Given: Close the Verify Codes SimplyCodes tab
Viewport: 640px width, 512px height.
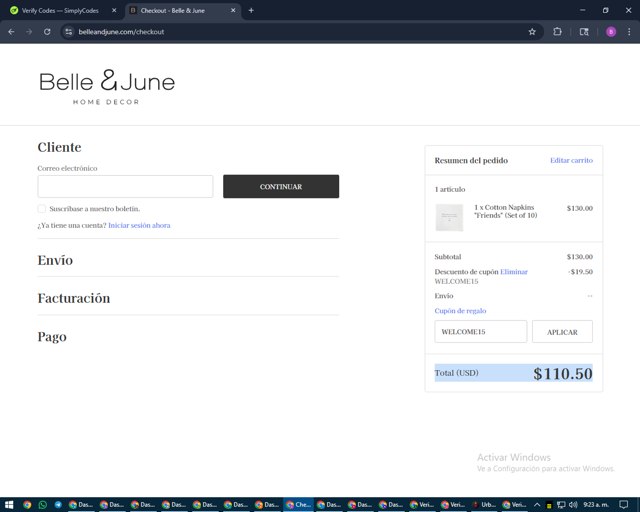Looking at the screenshot, I should (x=114, y=10).
